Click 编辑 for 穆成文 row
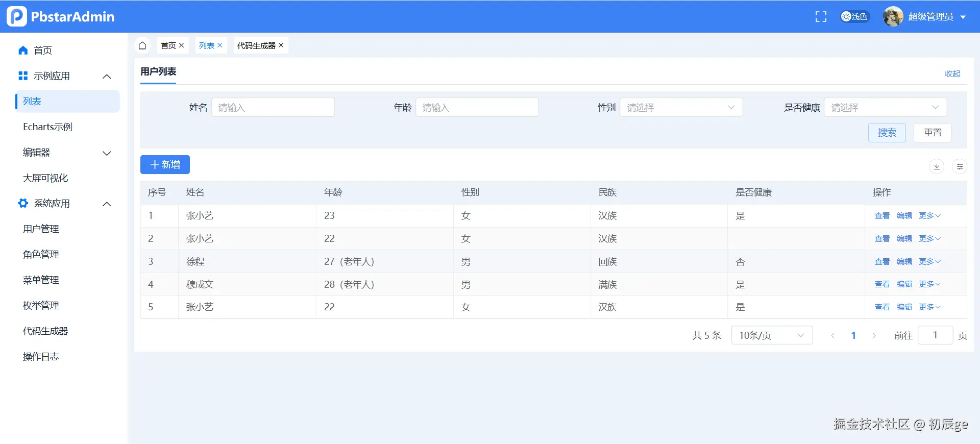Viewport: 980px width, 444px height. point(904,284)
